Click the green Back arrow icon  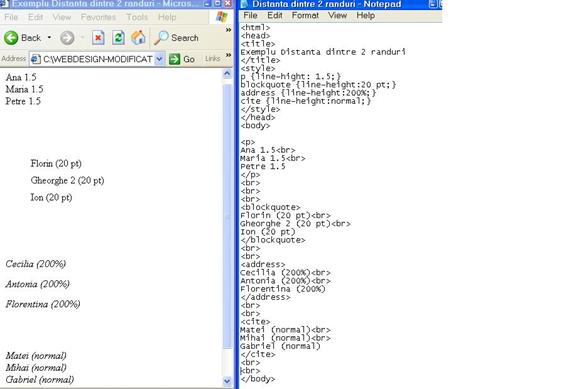click(11, 38)
